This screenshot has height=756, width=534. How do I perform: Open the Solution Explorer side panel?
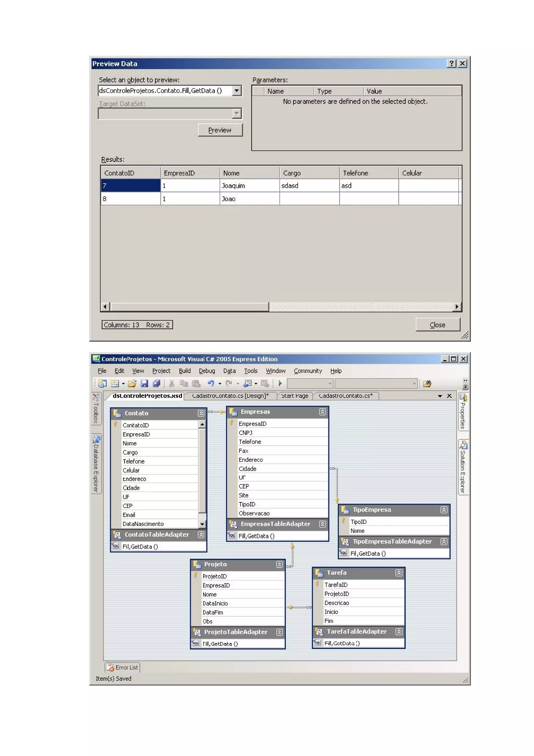click(x=463, y=467)
